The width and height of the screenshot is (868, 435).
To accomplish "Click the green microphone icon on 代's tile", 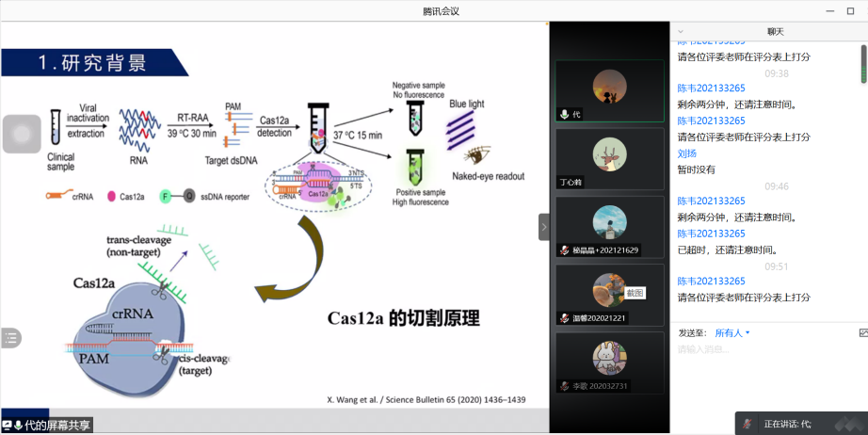I will (x=565, y=114).
